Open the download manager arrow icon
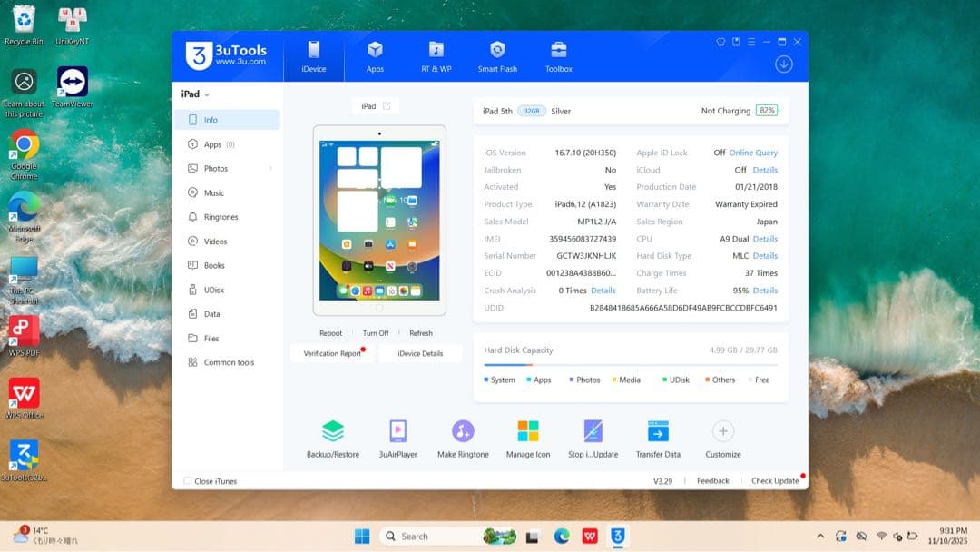Image resolution: width=980 pixels, height=552 pixels. pyautogui.click(x=784, y=64)
